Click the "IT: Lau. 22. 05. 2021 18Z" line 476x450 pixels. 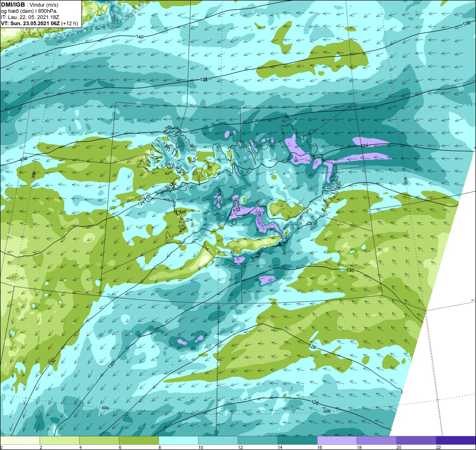coord(30,17)
